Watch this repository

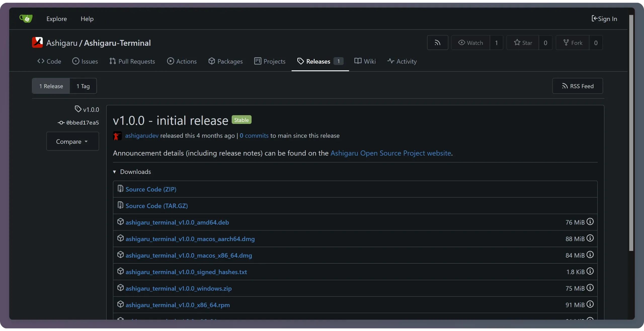[471, 43]
